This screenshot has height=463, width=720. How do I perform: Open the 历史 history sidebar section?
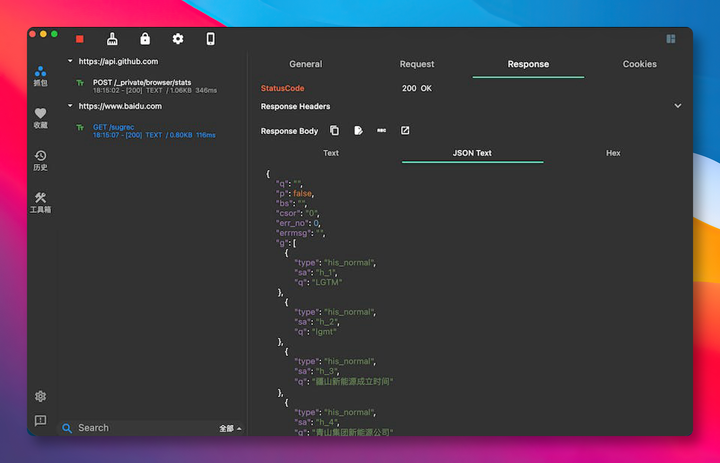pyautogui.click(x=40, y=160)
